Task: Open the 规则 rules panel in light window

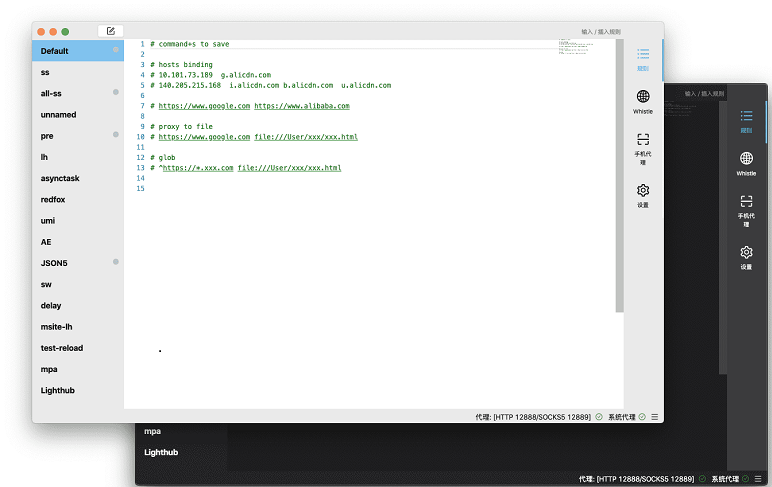Action: (643, 59)
